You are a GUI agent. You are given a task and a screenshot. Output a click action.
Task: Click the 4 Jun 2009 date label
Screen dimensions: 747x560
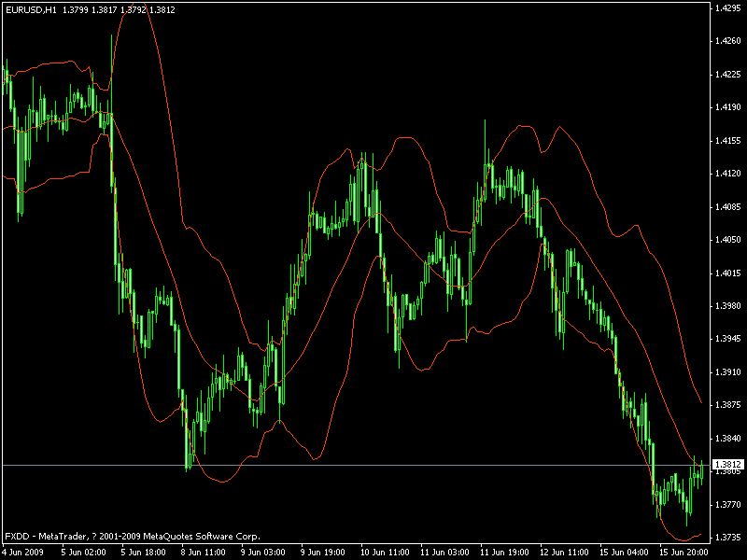pos(22,553)
